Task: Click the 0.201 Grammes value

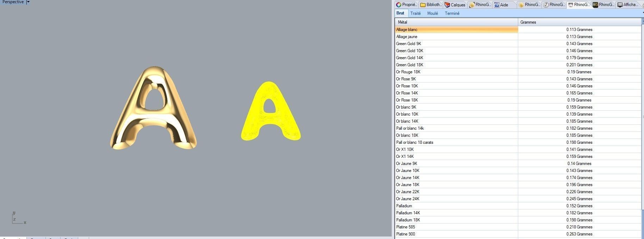Action: point(579,65)
